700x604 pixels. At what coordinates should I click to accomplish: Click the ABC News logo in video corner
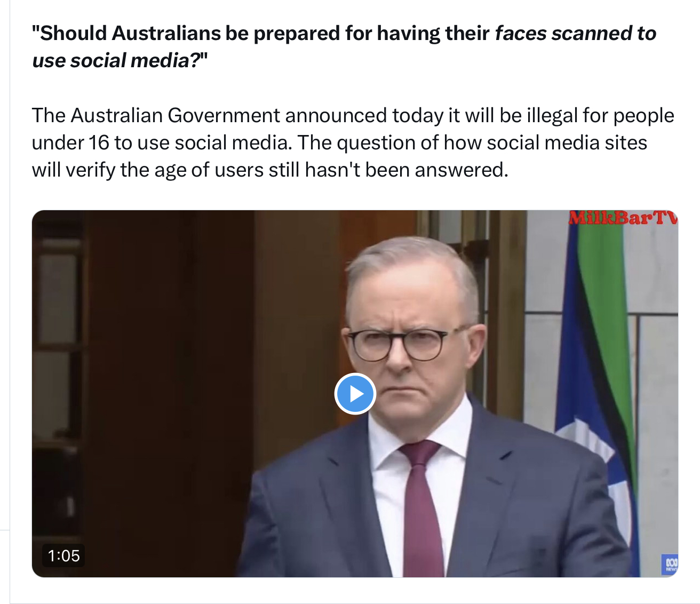(x=670, y=565)
